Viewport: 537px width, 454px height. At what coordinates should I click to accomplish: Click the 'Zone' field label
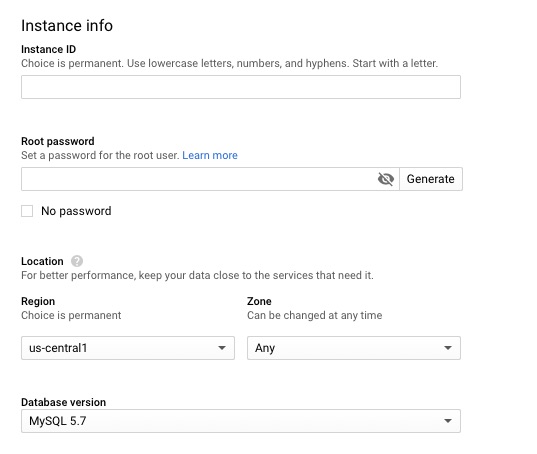click(259, 301)
